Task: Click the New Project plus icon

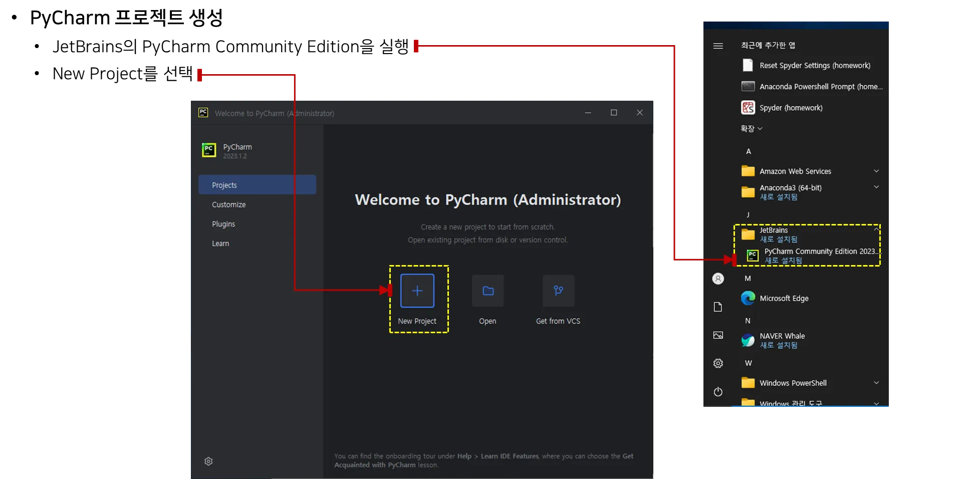Action: point(417,291)
